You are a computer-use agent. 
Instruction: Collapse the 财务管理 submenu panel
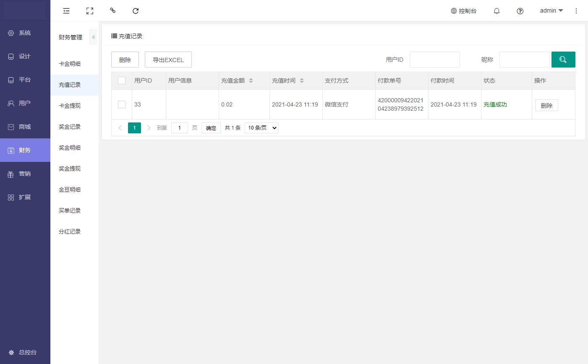point(93,37)
